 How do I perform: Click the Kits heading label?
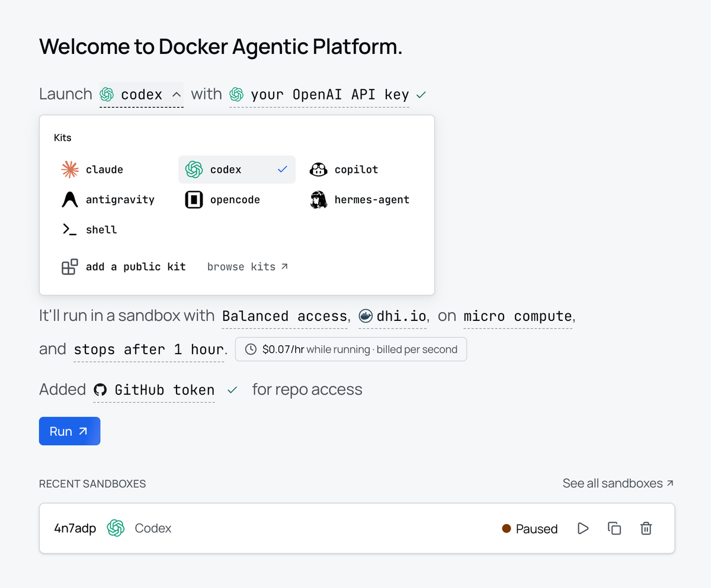pyautogui.click(x=63, y=138)
